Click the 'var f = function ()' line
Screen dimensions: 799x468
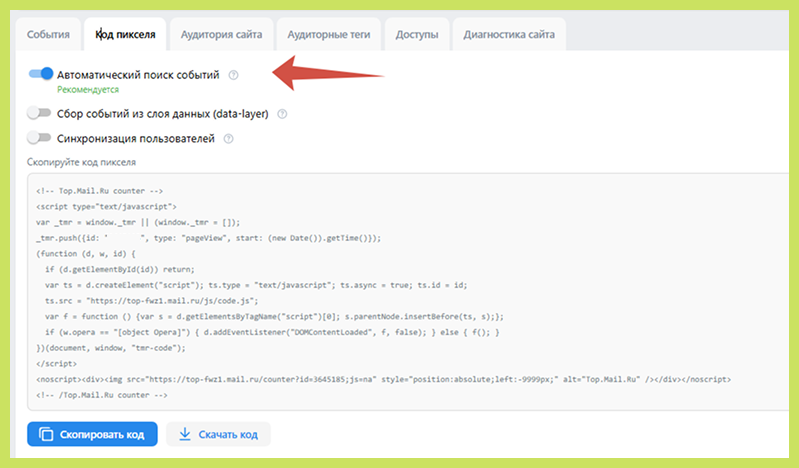pos(274,317)
